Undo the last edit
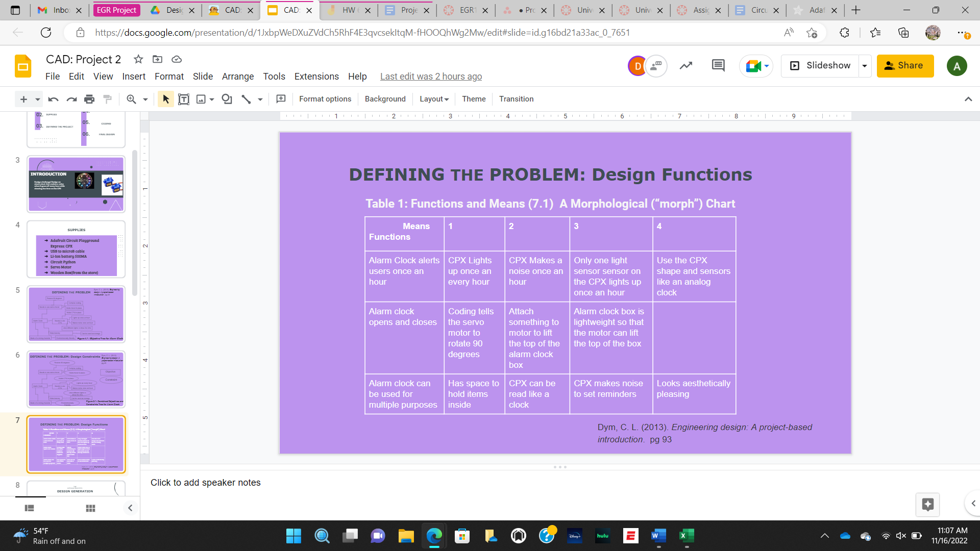Viewport: 980px width, 551px height. click(53, 98)
